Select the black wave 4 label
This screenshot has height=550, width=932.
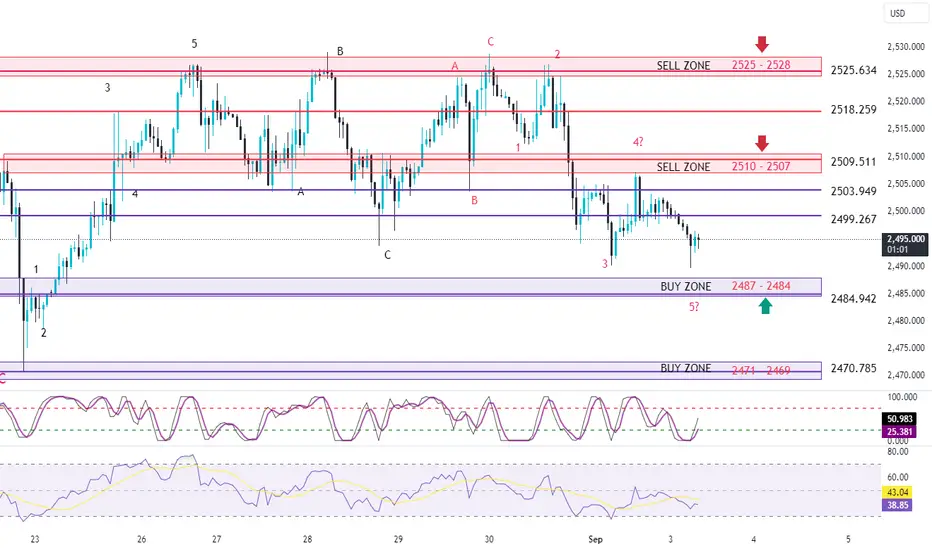(x=135, y=194)
